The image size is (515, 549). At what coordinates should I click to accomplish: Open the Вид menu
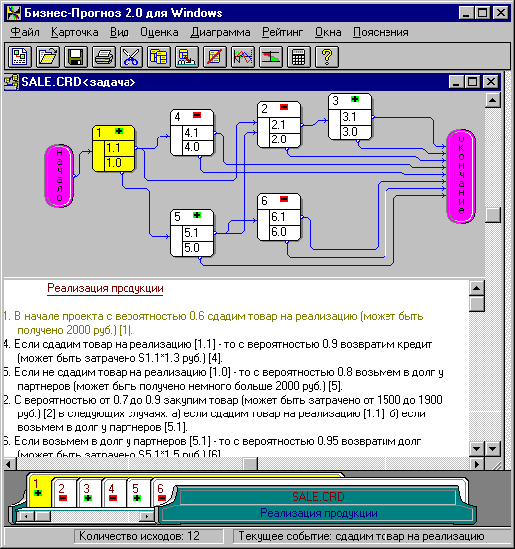pos(119,32)
